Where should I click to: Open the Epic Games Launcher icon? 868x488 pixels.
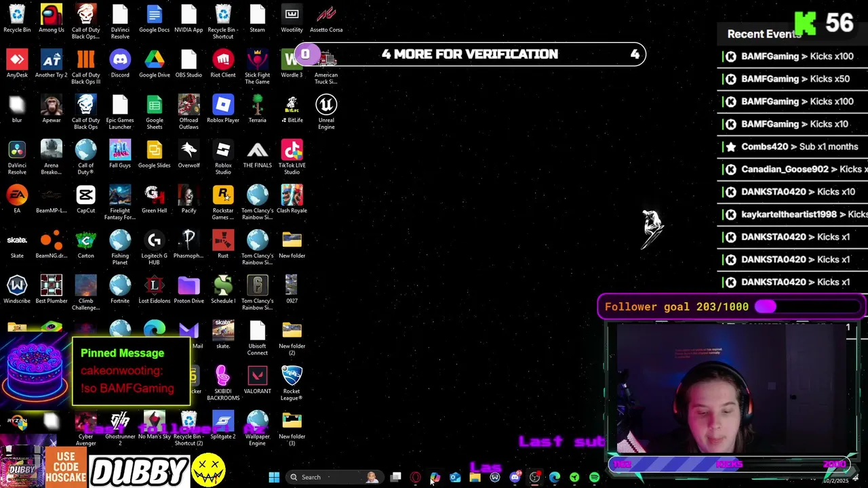pyautogui.click(x=120, y=113)
